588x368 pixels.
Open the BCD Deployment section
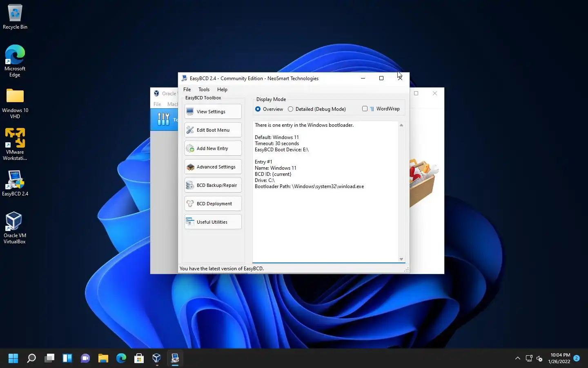click(x=213, y=204)
